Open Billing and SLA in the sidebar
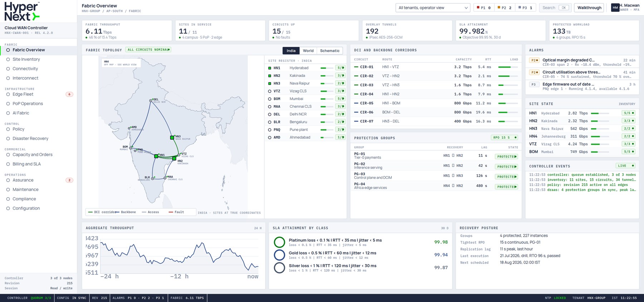The height and width of the screenshot is (302, 644). pyautogui.click(x=39, y=164)
